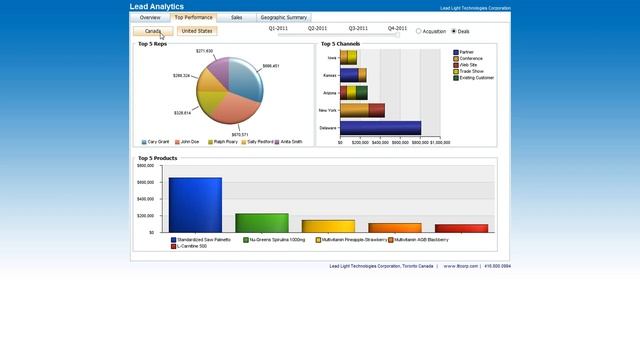Click the Standardized Saw Palmetto legend swatch

[x=173, y=240]
